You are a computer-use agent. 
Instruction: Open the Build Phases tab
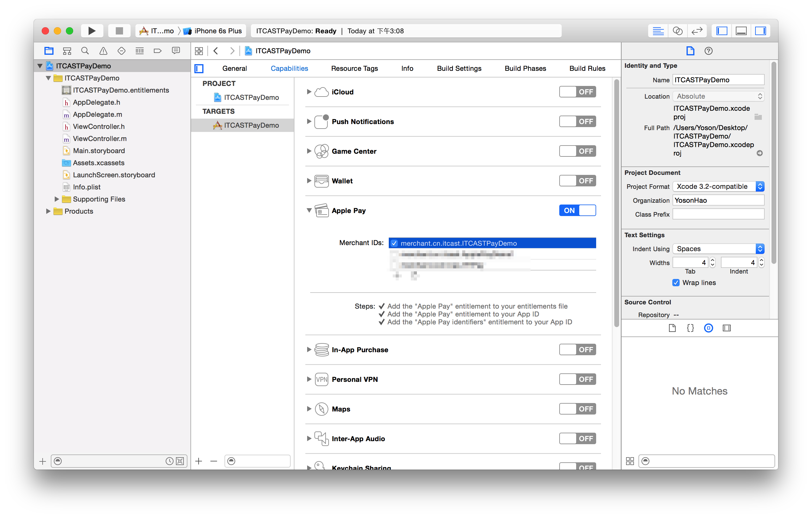click(525, 68)
